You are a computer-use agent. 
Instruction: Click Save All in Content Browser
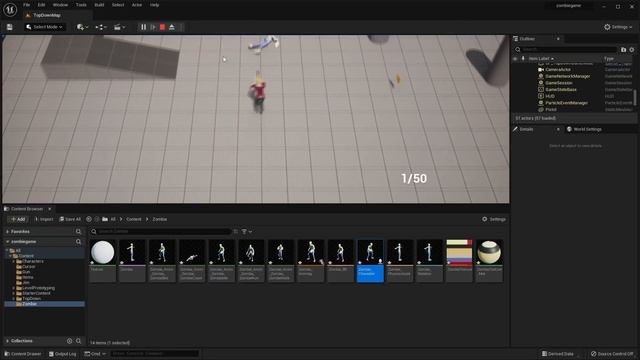click(x=70, y=219)
